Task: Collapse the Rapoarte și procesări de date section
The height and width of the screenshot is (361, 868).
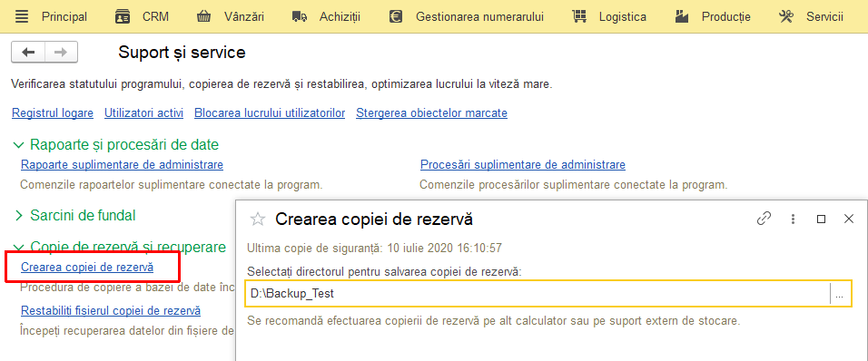Action: (19, 145)
